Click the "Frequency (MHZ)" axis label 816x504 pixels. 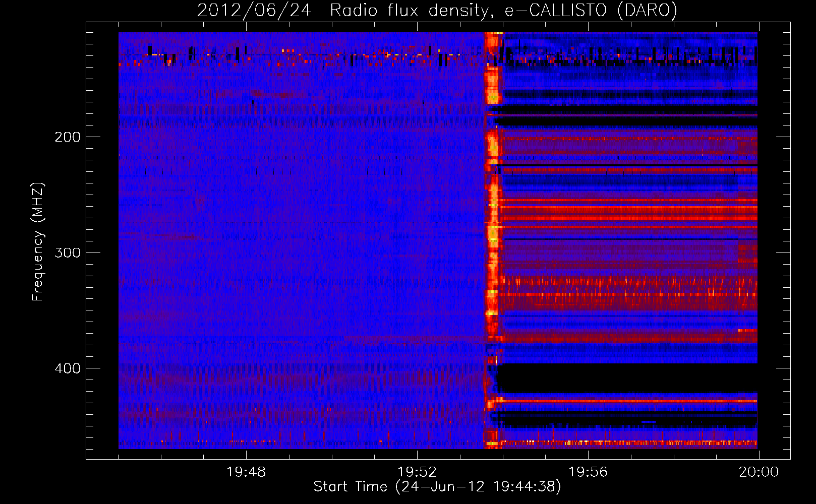click(38, 242)
